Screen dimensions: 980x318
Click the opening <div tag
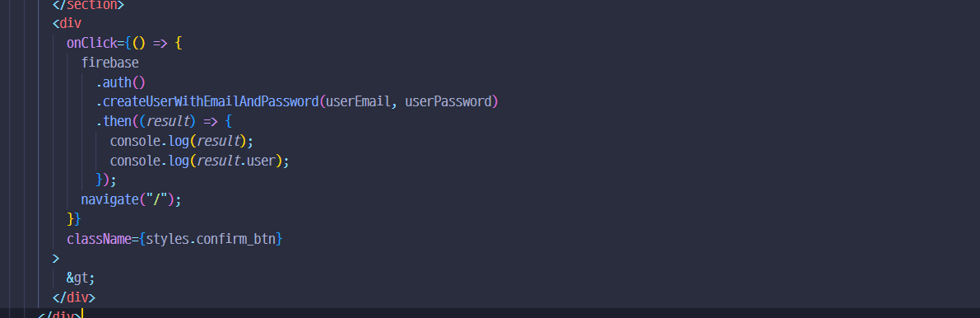coord(67,24)
